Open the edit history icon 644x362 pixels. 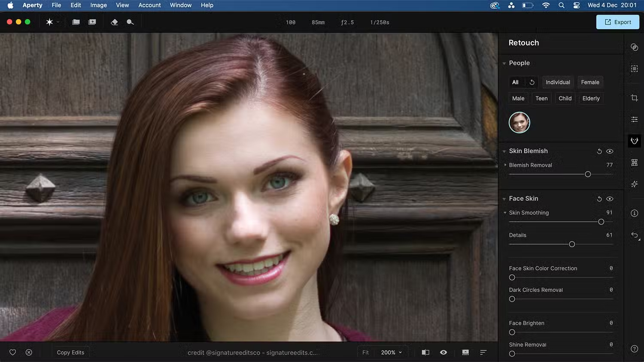[634, 235]
